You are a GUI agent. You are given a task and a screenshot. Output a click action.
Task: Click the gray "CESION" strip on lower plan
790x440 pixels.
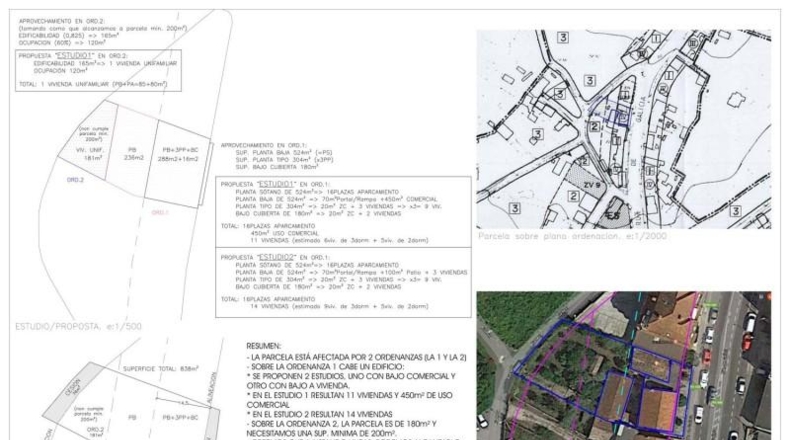click(x=73, y=391)
